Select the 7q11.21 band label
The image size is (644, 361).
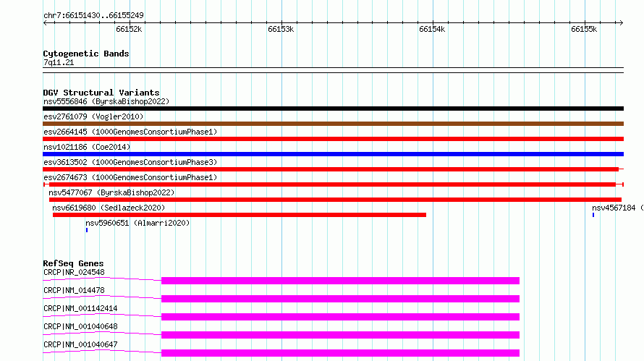tap(59, 63)
